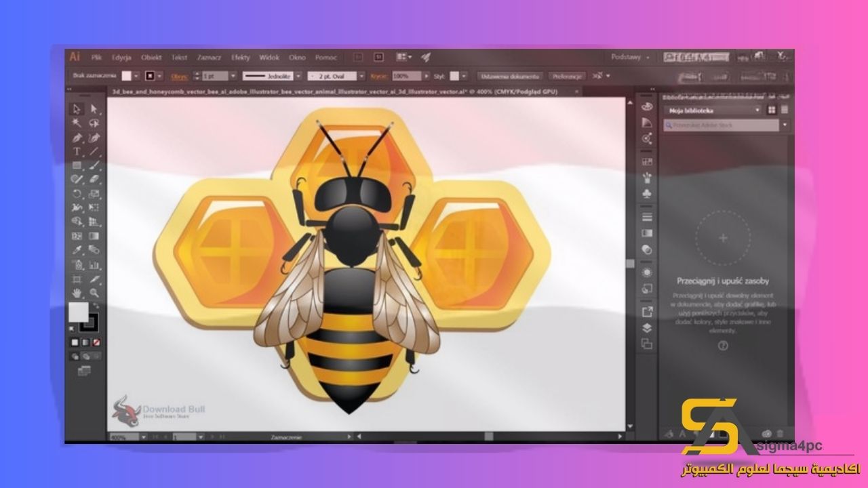Image resolution: width=868 pixels, height=488 pixels.
Task: Select the Lasso tool
Action: point(94,123)
